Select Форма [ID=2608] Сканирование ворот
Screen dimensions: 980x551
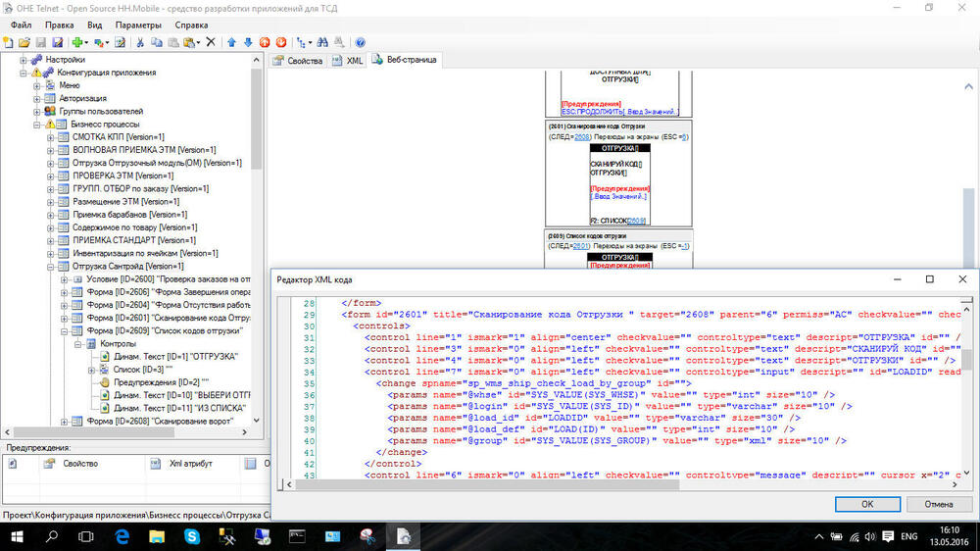point(160,422)
